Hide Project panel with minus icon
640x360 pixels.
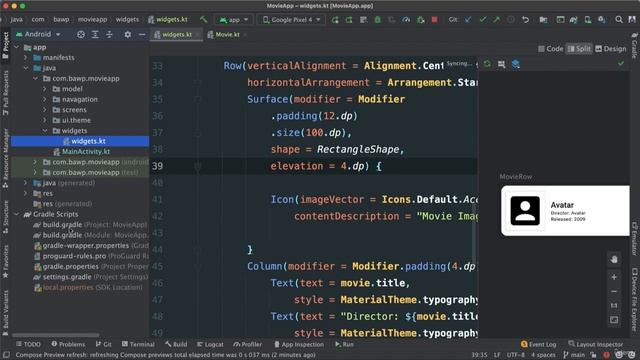coord(142,35)
